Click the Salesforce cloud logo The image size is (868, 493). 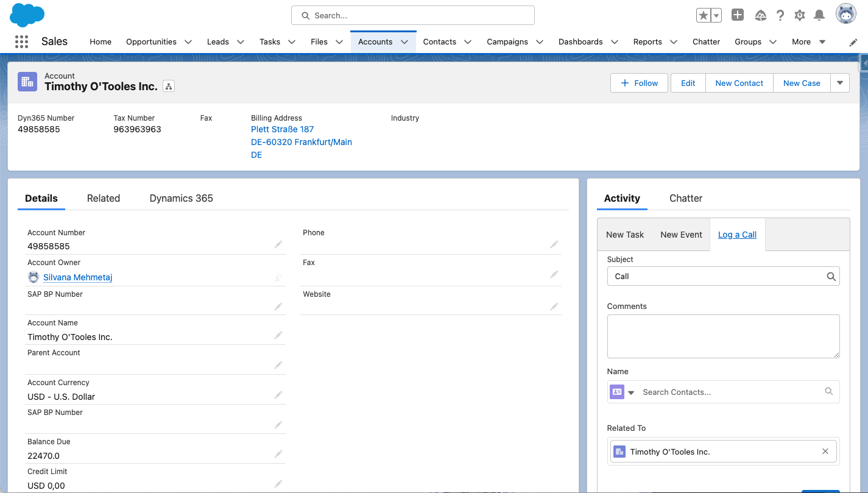point(27,15)
